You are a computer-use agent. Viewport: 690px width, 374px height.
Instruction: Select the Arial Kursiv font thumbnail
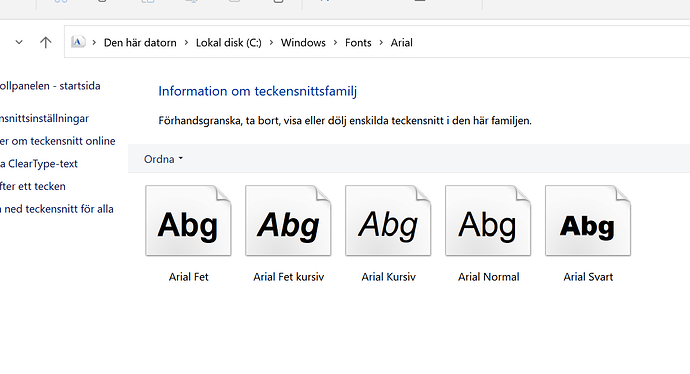click(388, 220)
